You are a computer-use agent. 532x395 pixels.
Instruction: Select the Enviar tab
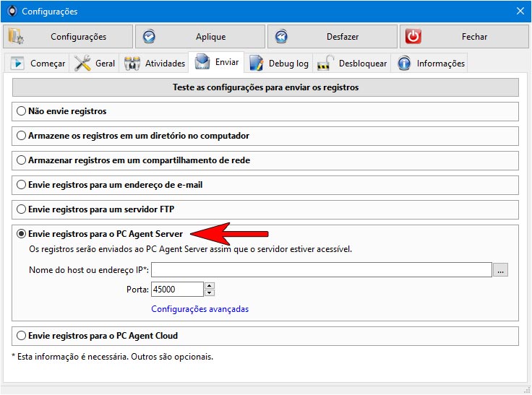click(x=216, y=62)
